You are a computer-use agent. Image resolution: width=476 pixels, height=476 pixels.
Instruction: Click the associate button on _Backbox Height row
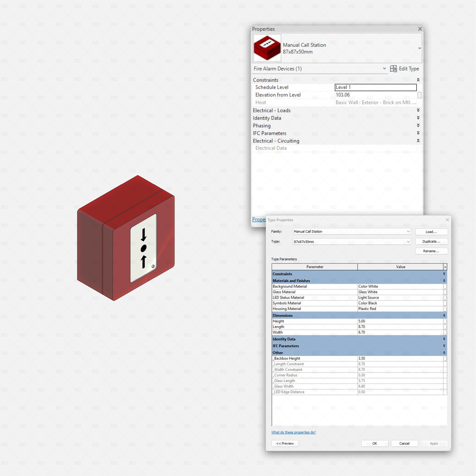click(445, 358)
